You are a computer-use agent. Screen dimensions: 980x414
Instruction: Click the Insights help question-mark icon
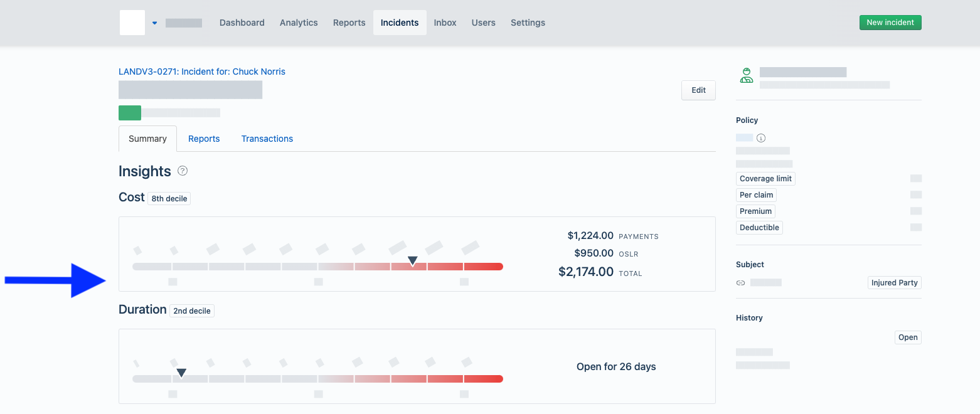183,171
